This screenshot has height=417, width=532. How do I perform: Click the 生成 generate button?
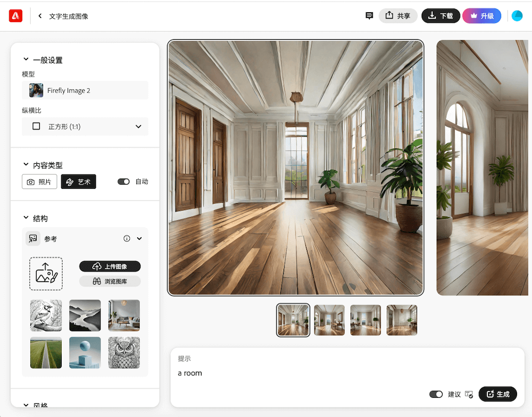(x=497, y=394)
